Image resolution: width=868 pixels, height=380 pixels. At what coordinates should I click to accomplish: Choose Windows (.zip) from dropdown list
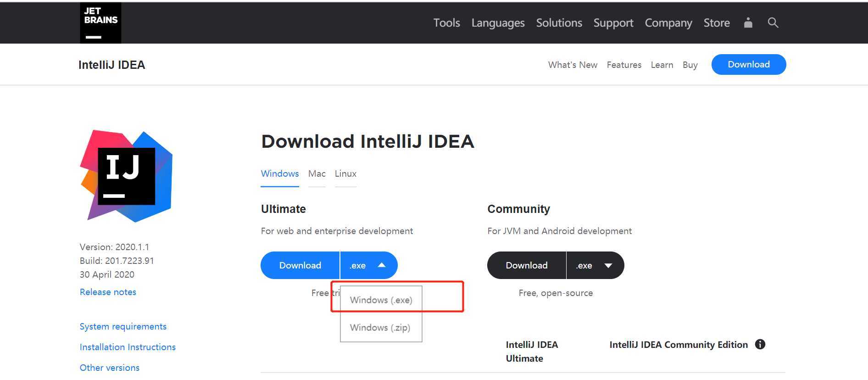[380, 328]
